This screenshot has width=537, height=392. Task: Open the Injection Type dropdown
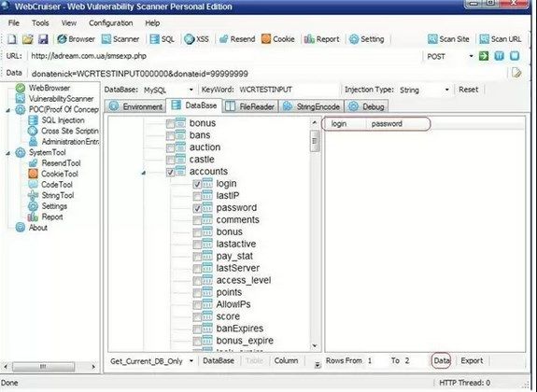424,90
